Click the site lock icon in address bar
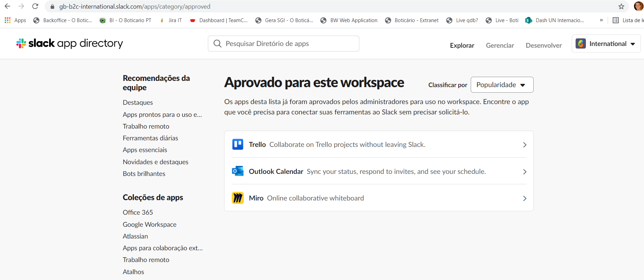 click(53, 7)
